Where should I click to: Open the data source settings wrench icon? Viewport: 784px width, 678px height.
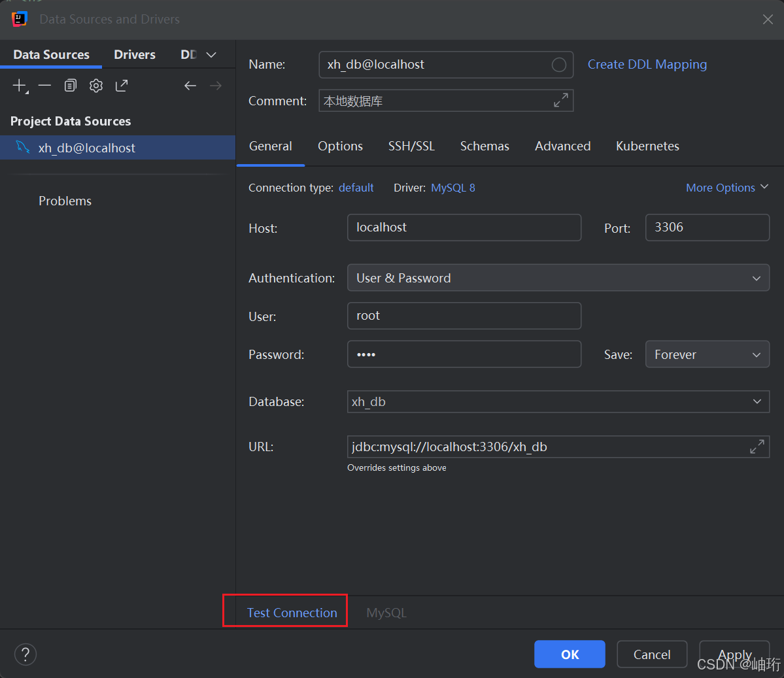coord(96,86)
